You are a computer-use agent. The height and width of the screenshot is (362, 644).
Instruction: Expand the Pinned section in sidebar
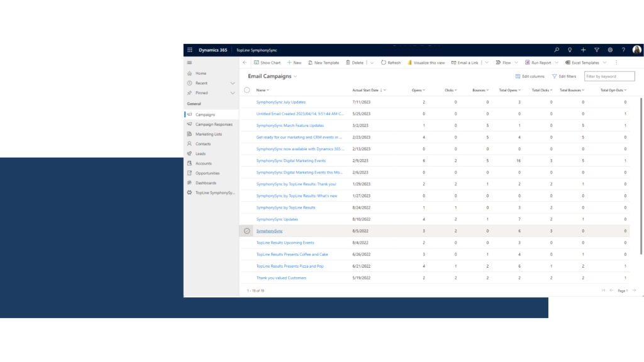pyautogui.click(x=233, y=93)
